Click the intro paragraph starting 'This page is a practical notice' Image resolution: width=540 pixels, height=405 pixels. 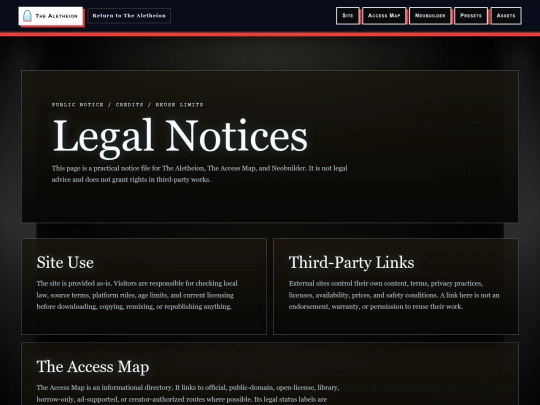pyautogui.click(x=200, y=174)
